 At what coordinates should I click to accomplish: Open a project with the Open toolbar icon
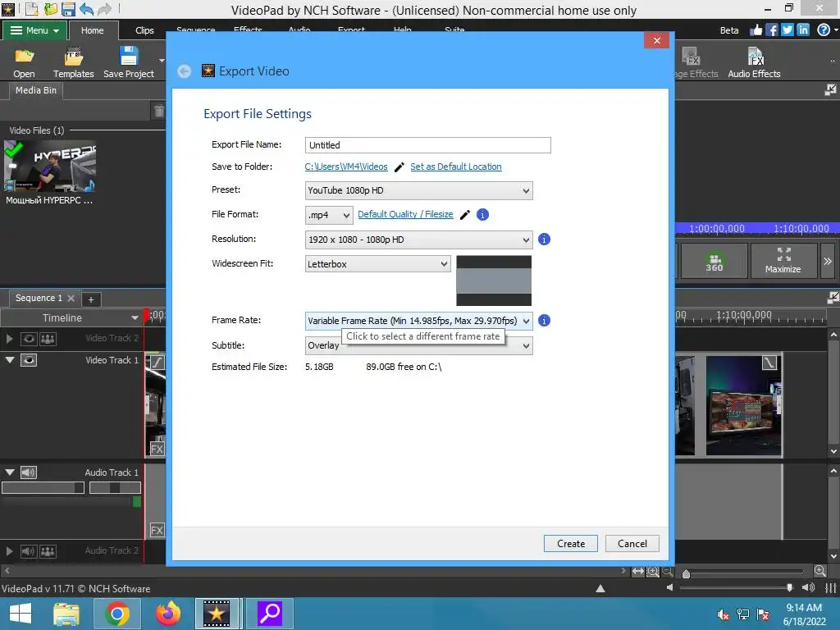24,62
